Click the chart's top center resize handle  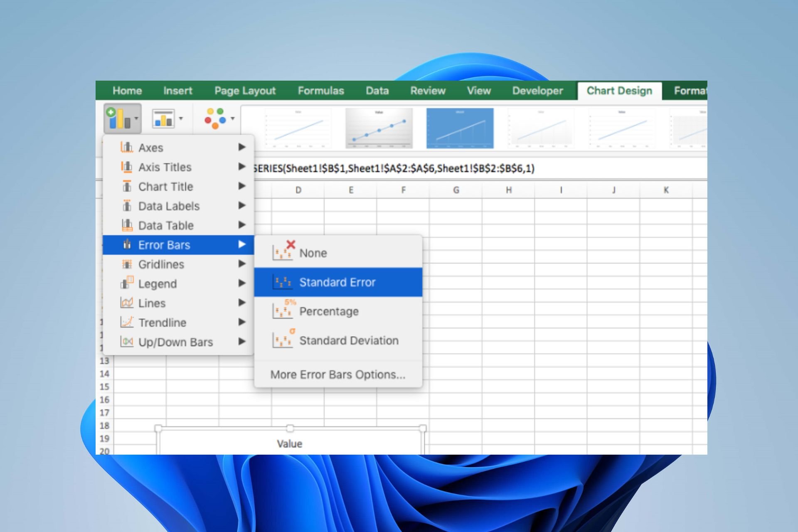pyautogui.click(x=290, y=428)
